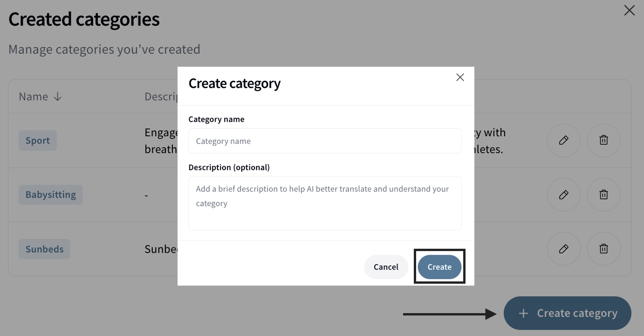Focus the Category name input field

pos(325,141)
